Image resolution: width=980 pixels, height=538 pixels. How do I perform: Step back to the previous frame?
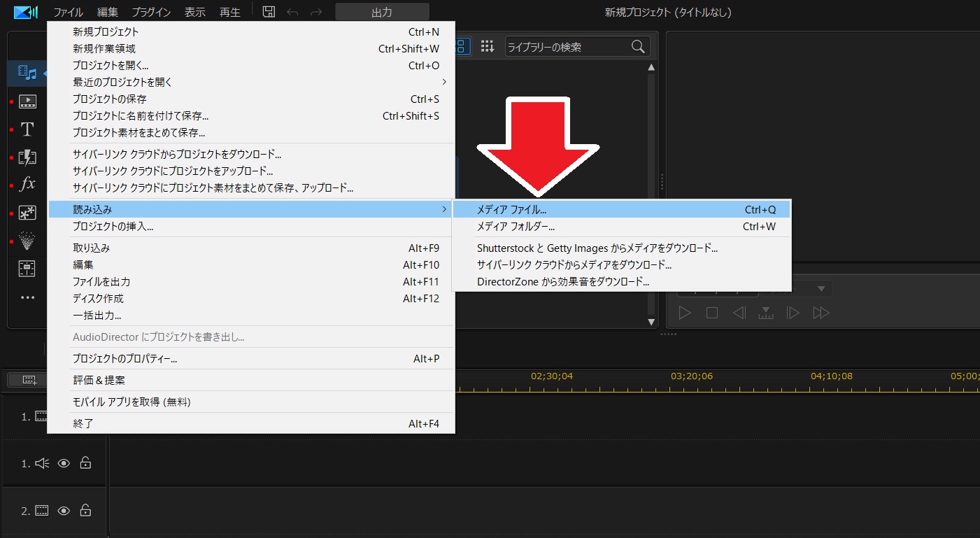739,313
